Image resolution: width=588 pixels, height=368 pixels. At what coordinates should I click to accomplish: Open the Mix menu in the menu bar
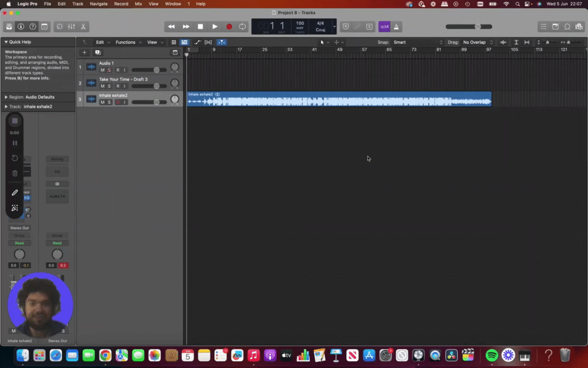[x=138, y=4]
